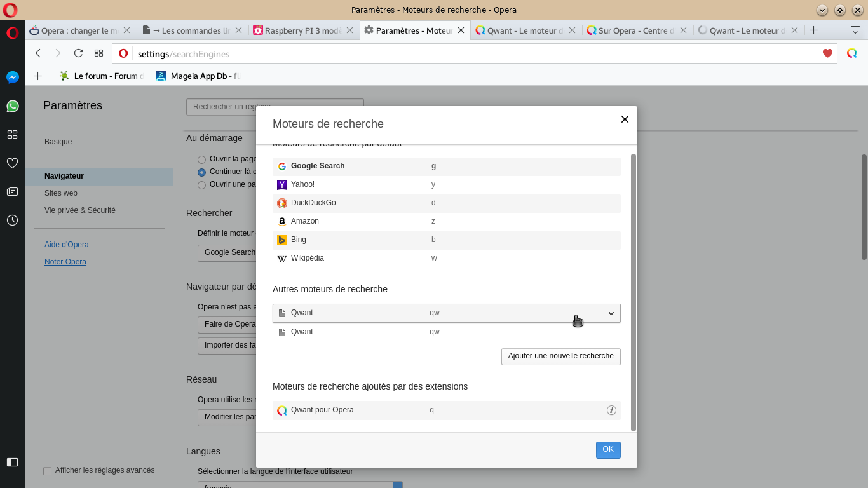Open Le forum bookmark in bookmarks bar
Image resolution: width=868 pixels, height=488 pixels.
(102, 76)
